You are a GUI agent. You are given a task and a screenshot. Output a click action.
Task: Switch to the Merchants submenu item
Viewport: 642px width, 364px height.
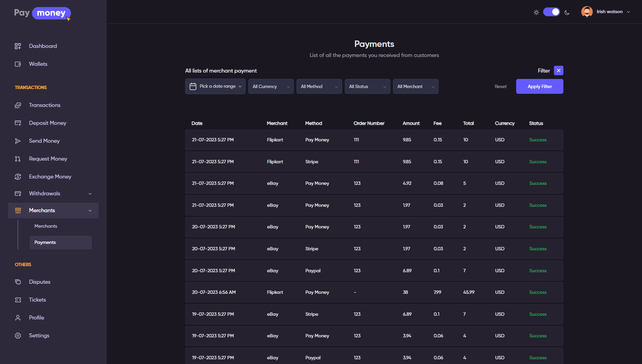46,226
